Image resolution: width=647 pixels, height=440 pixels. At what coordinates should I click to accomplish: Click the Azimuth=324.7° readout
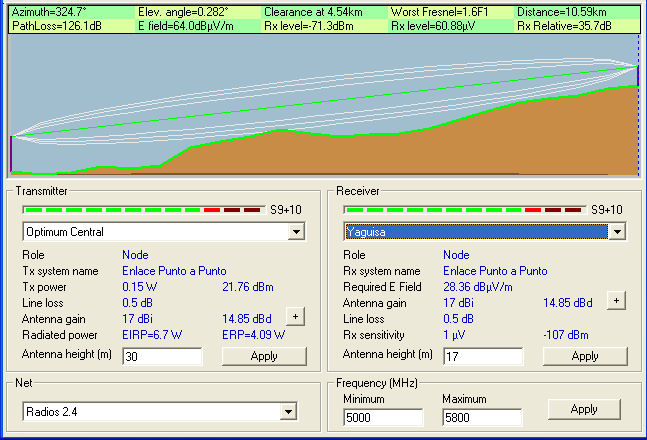click(49, 12)
